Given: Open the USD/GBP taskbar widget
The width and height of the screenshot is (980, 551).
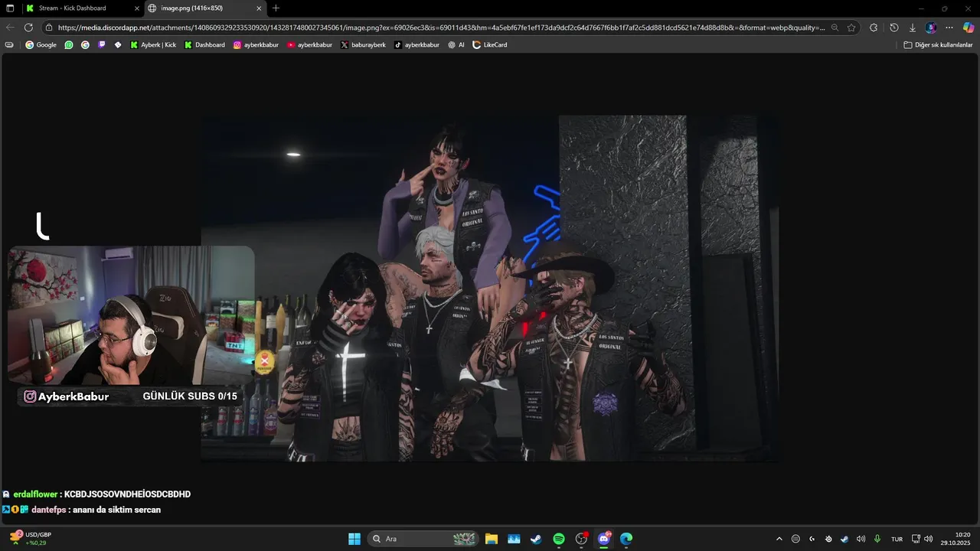Looking at the screenshot, I should click(31, 539).
